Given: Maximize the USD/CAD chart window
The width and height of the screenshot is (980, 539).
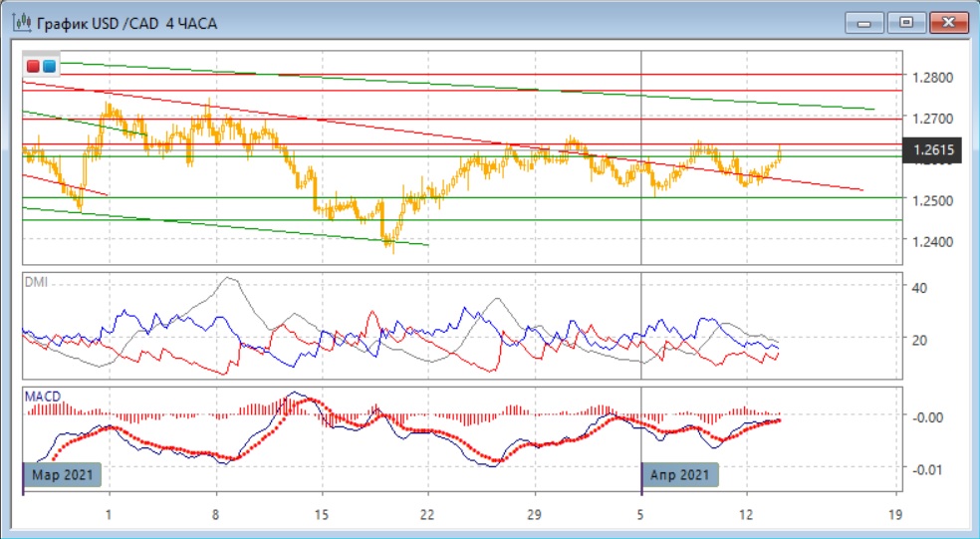Looking at the screenshot, I should tap(906, 22).
